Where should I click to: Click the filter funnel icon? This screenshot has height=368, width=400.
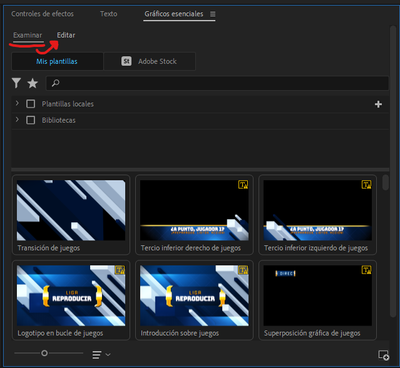point(16,83)
